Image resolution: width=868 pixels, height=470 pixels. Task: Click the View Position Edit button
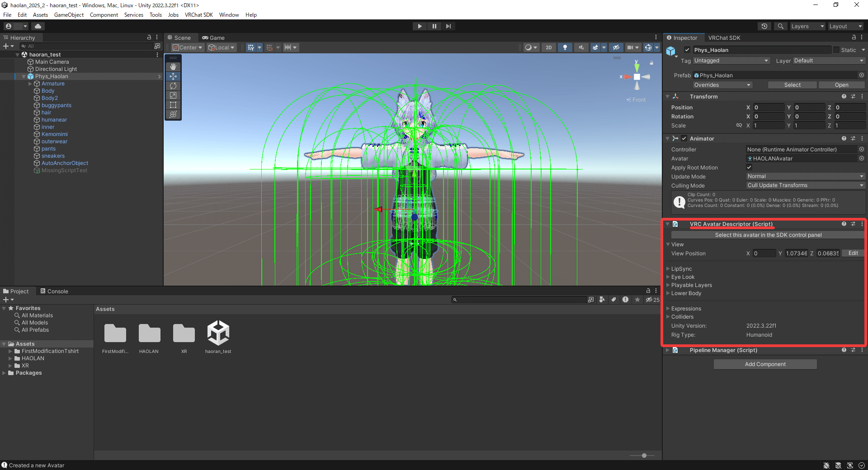pyautogui.click(x=853, y=253)
